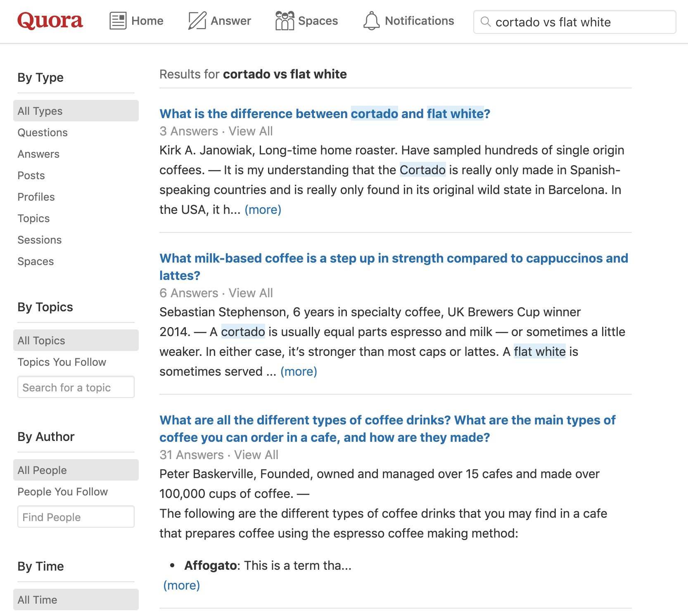
Task: Click the By Type section heading
Action: tap(40, 78)
